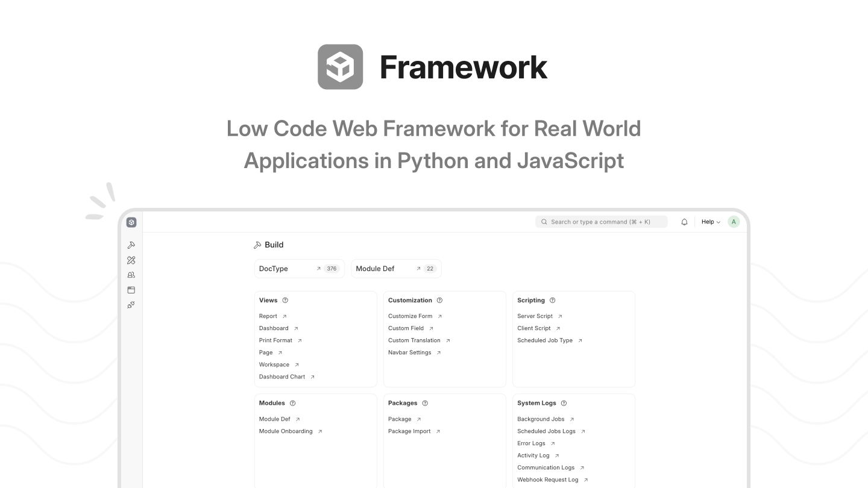This screenshot has width=868, height=488.
Task: Expand the Help dropdown menu
Action: pyautogui.click(x=711, y=222)
